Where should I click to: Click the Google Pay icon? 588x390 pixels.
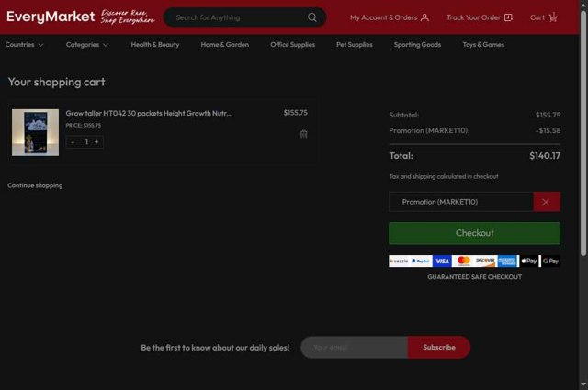550,262
